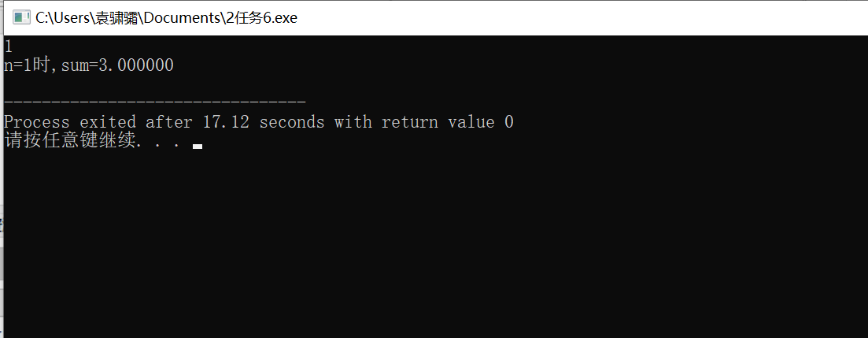This screenshot has height=338, width=868.
Task: Click the 'Process exited' text
Action: tap(71, 122)
